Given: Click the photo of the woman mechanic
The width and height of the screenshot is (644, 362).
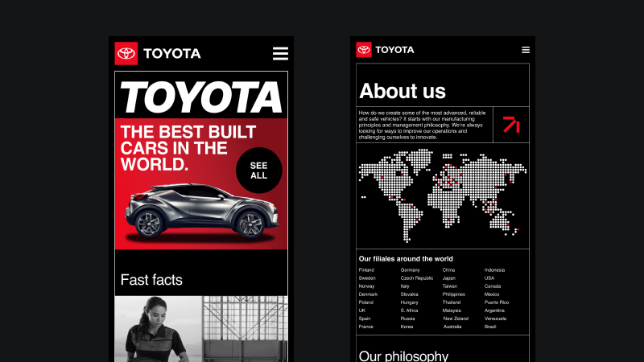Looking at the screenshot, I should (x=158, y=329).
